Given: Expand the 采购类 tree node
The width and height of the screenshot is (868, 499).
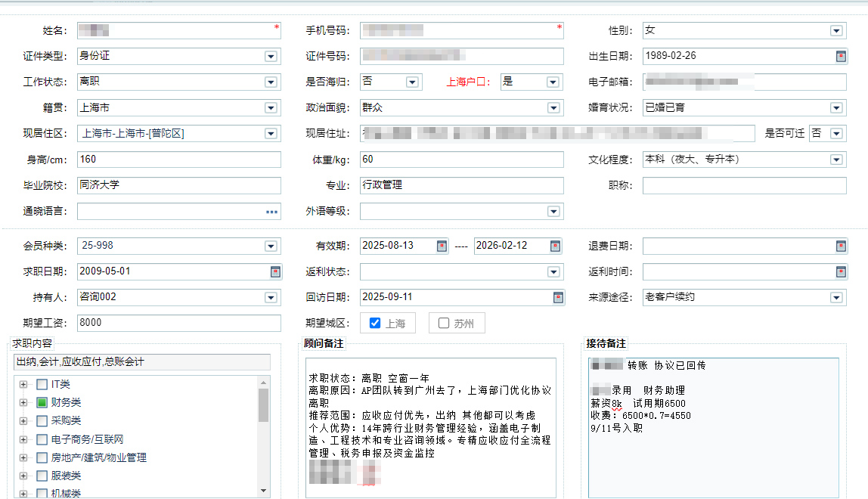Looking at the screenshot, I should point(23,421).
